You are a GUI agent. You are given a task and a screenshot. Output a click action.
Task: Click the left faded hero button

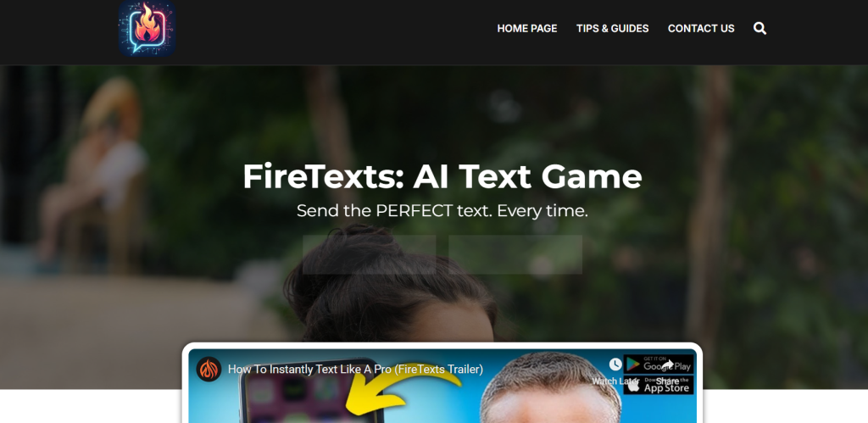pyautogui.click(x=370, y=254)
